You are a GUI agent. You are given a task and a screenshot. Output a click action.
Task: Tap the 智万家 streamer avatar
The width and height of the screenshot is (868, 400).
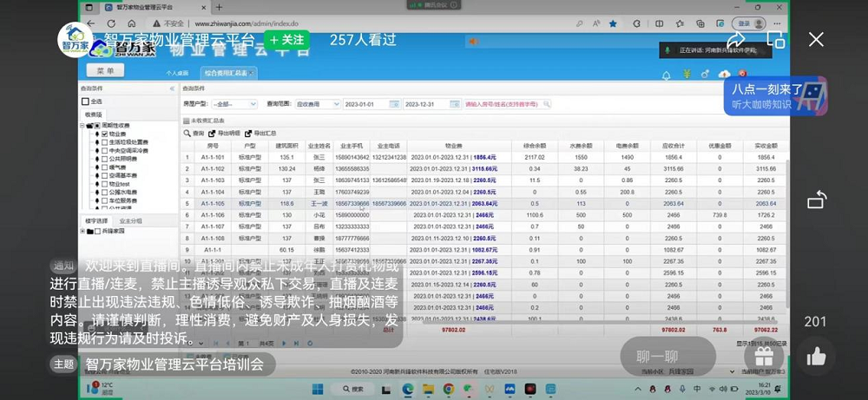point(75,40)
